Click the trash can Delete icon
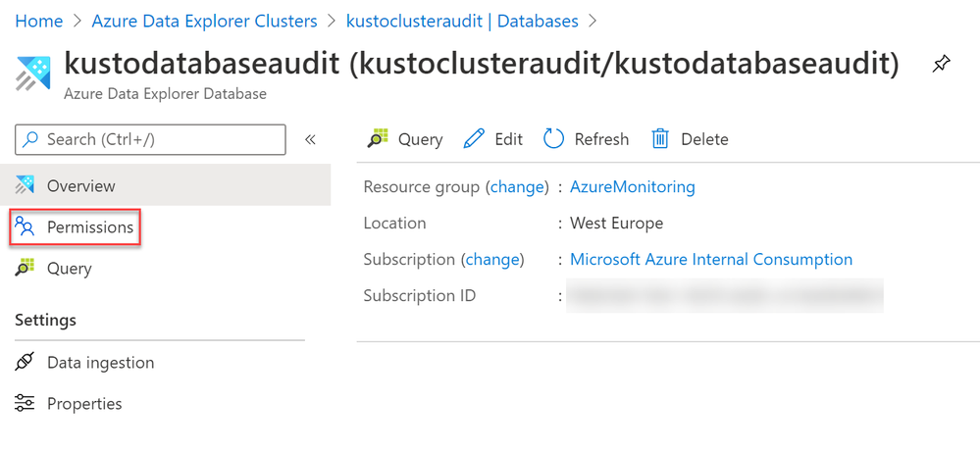980x451 pixels. tap(660, 138)
